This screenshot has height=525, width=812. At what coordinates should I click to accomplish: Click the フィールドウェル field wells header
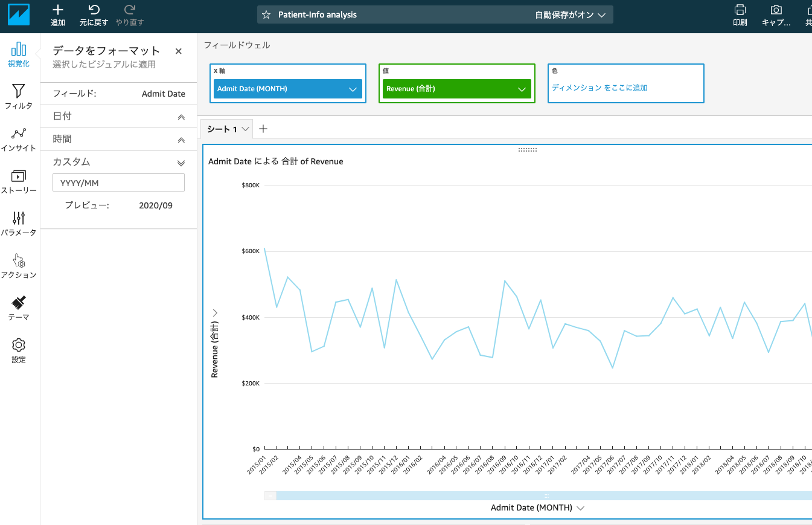click(237, 45)
